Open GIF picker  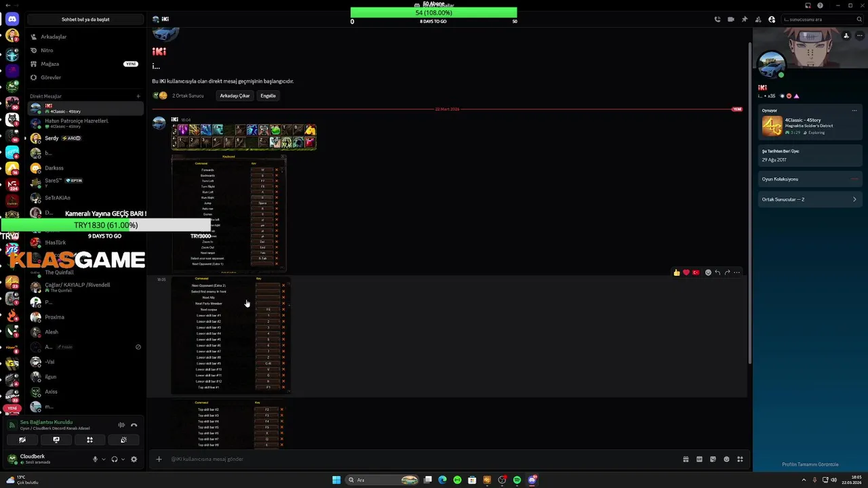(x=699, y=459)
